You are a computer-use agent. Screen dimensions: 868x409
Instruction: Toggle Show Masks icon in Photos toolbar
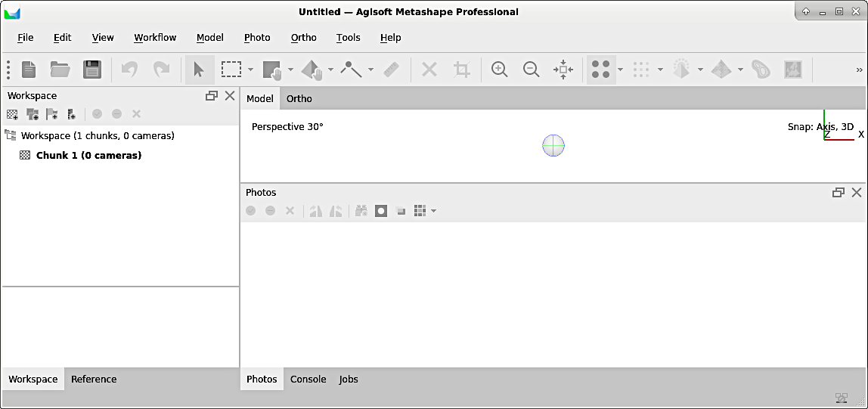pos(381,211)
